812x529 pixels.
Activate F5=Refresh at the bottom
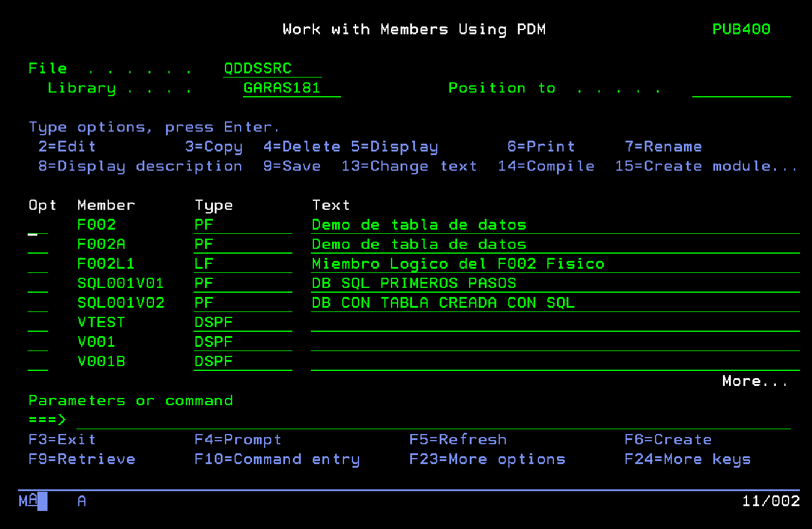click(x=458, y=440)
